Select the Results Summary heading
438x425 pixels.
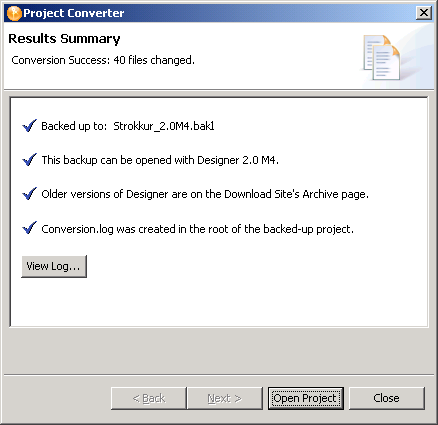[64, 39]
